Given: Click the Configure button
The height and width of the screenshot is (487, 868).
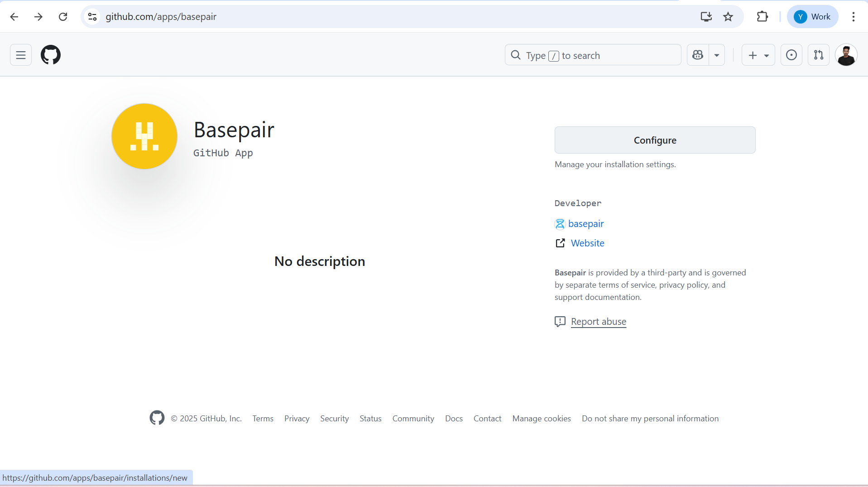Looking at the screenshot, I should coord(655,140).
